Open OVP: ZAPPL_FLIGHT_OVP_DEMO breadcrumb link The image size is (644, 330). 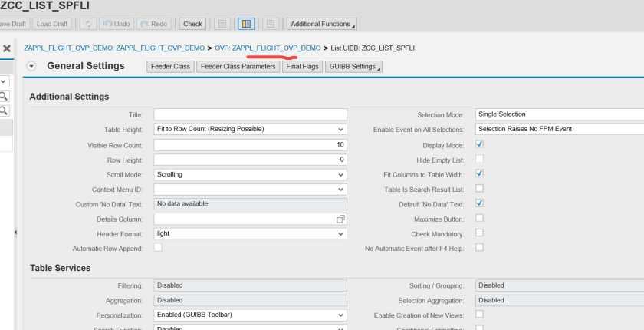click(268, 48)
